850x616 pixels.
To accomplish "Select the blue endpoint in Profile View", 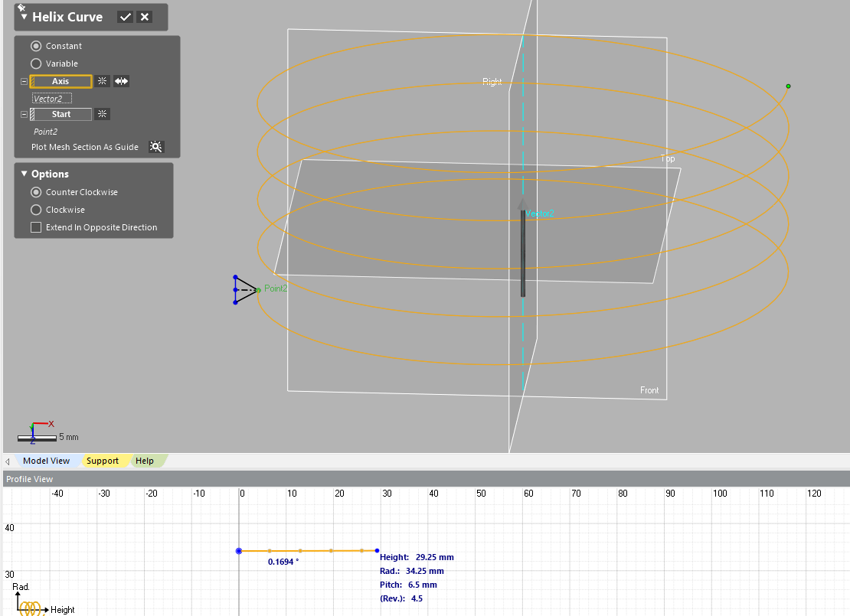I will 239,550.
